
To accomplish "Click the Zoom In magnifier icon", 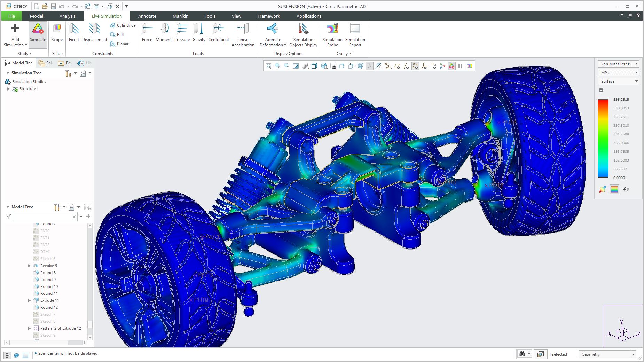I will pyautogui.click(x=278, y=66).
